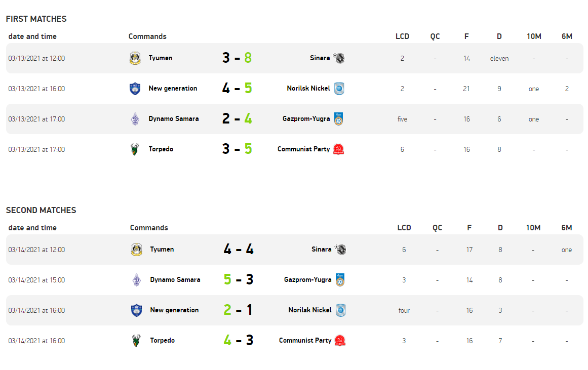This screenshot has width=588, height=370.
Task: Select Communist Party name in first matches
Action: pos(304,149)
